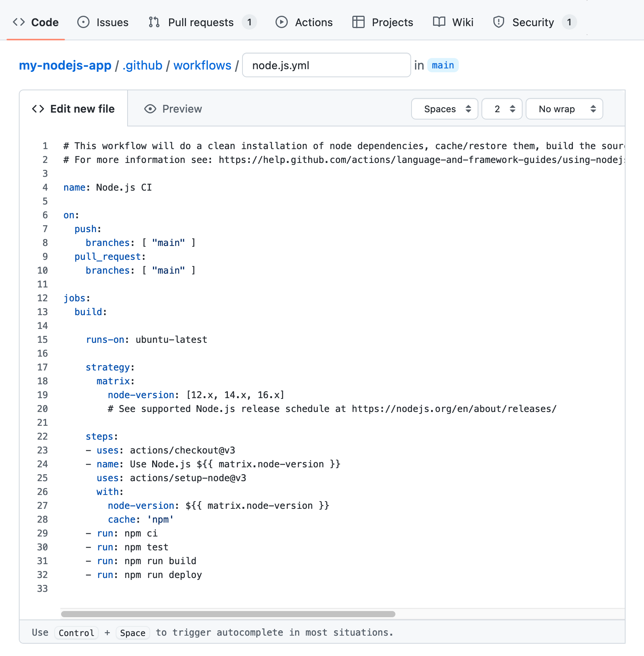The width and height of the screenshot is (644, 656).
Task: Navigate to the workflows folder link
Action: [x=202, y=65]
